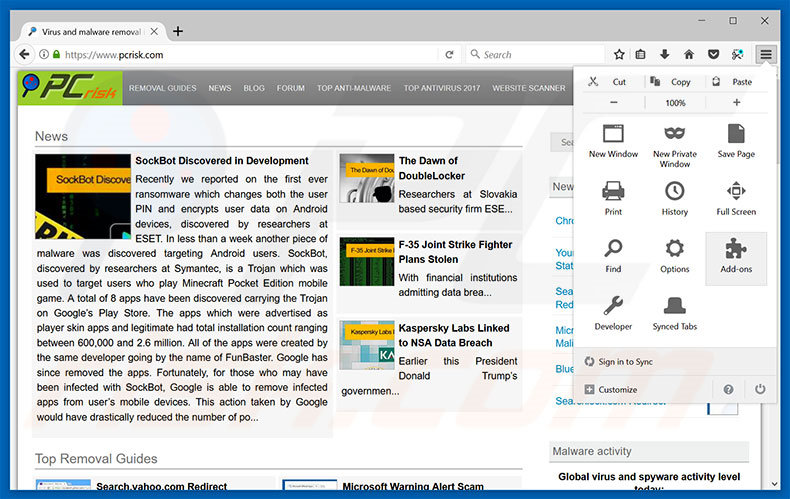
Task: Open Search.yahoo.com Redirect guide
Action: coord(162,486)
